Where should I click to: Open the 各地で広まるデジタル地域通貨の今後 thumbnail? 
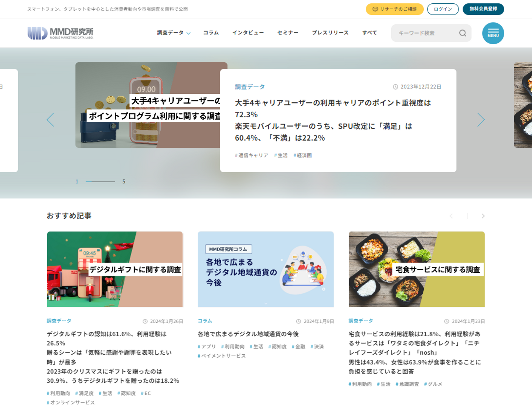click(x=266, y=269)
